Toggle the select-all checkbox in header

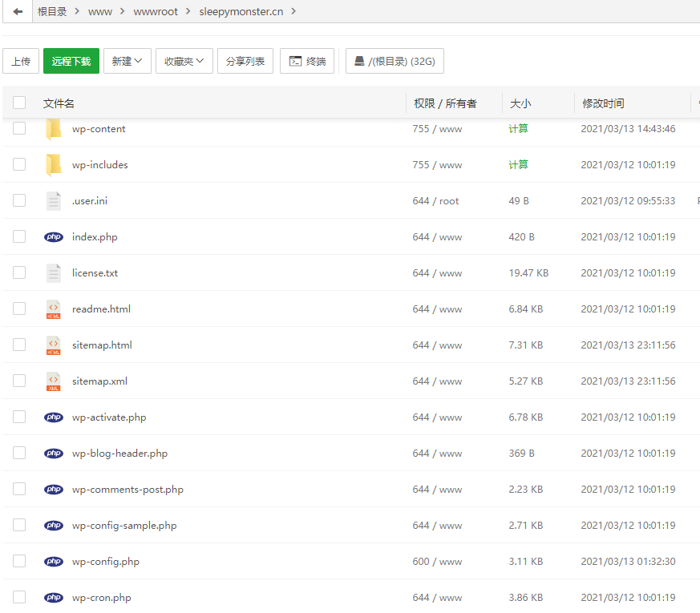pyautogui.click(x=19, y=103)
